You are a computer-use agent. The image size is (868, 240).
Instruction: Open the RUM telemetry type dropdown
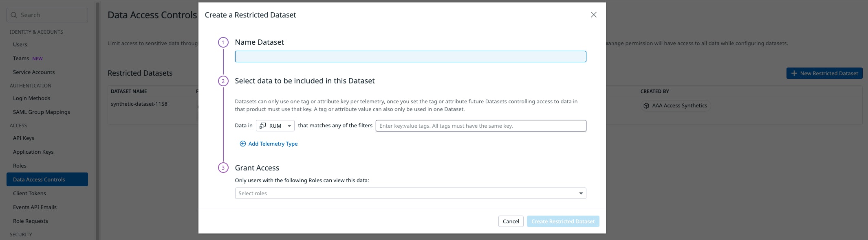point(275,126)
